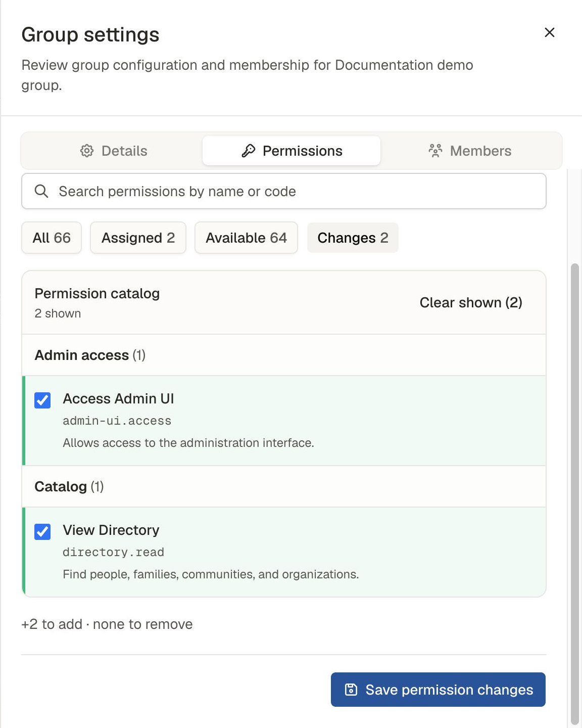Screen dimensions: 582x728
Task: Click the people icon in Members tab
Action: (x=435, y=151)
